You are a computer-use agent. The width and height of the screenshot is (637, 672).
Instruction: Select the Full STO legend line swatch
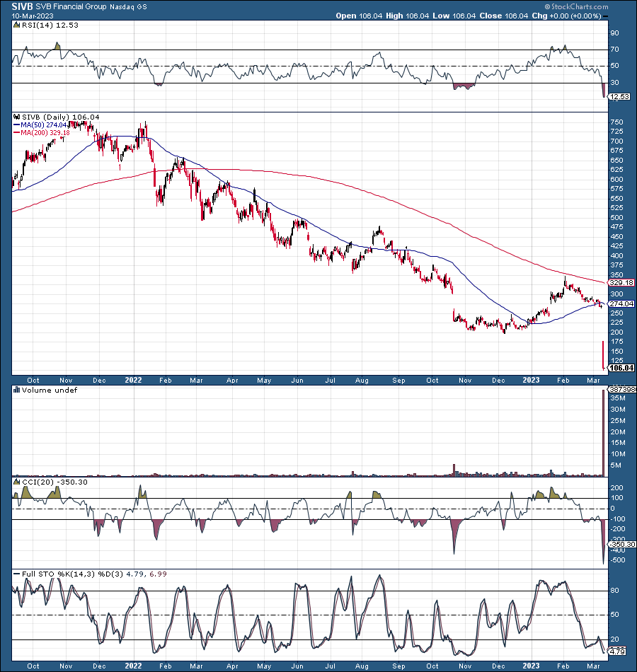pos(17,574)
